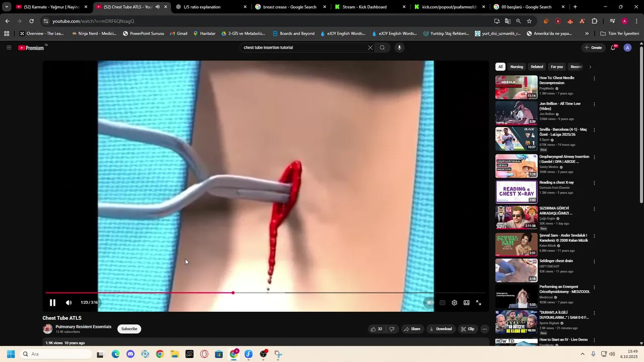
Task: Open Chrome from the taskbar
Action: click(x=160, y=354)
